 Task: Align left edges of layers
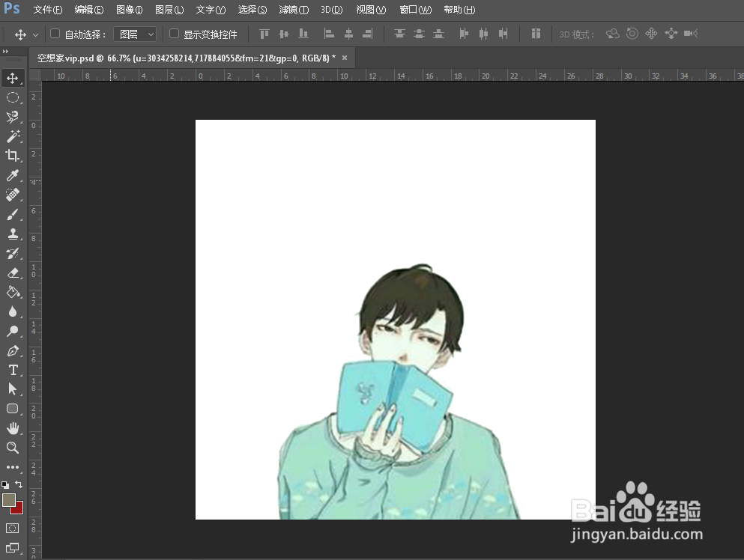(x=329, y=34)
